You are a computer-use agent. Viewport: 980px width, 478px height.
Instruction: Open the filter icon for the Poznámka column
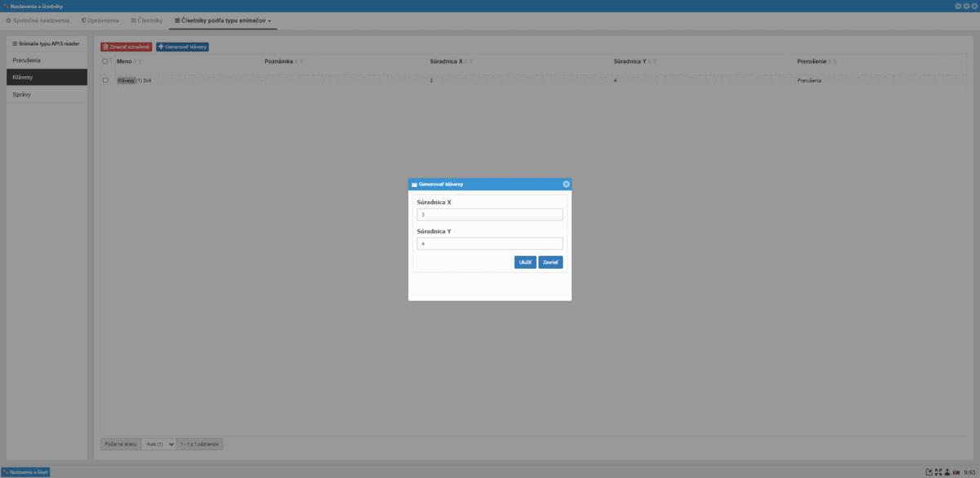pyautogui.click(x=301, y=61)
